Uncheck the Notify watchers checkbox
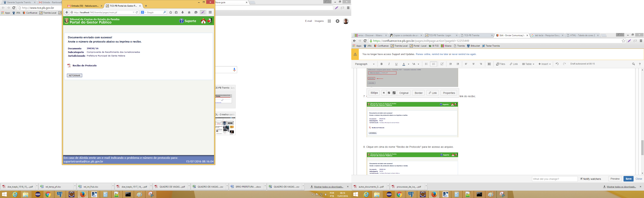Screen dimensions: 644x198 581,179
